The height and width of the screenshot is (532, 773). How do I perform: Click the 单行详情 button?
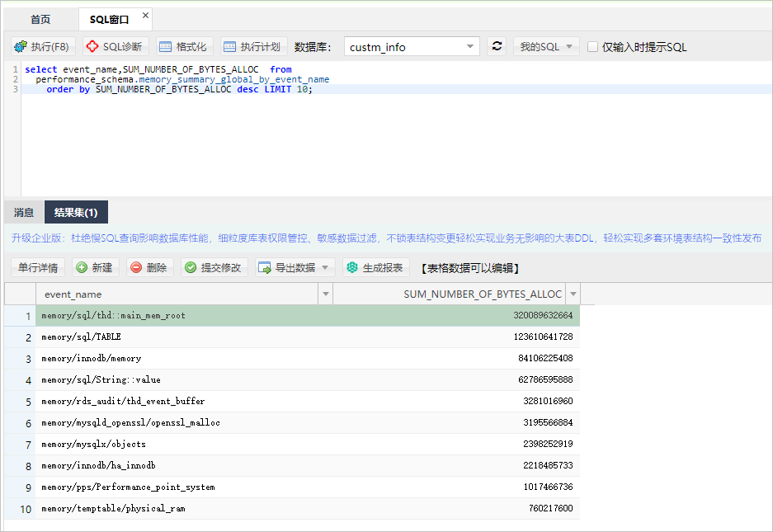38,268
